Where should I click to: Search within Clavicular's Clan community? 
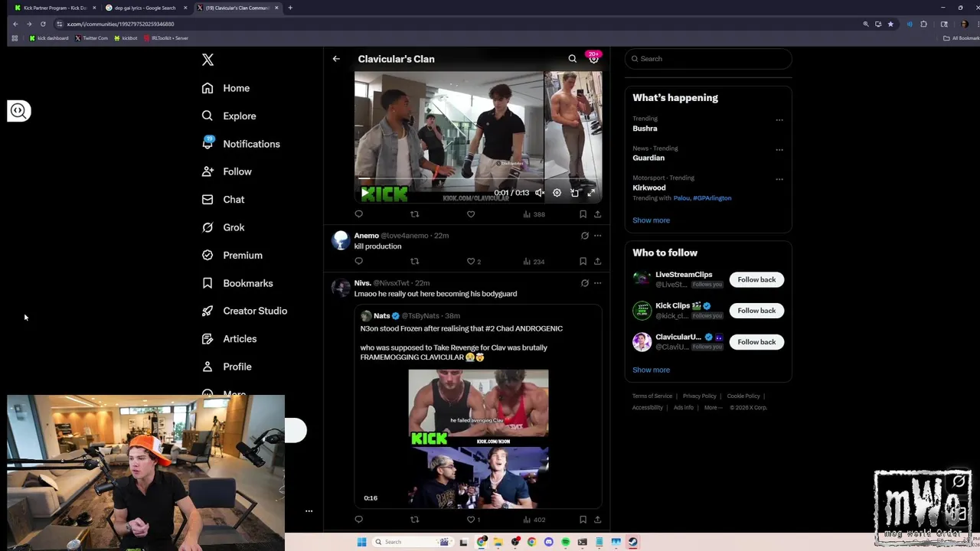pos(572,59)
